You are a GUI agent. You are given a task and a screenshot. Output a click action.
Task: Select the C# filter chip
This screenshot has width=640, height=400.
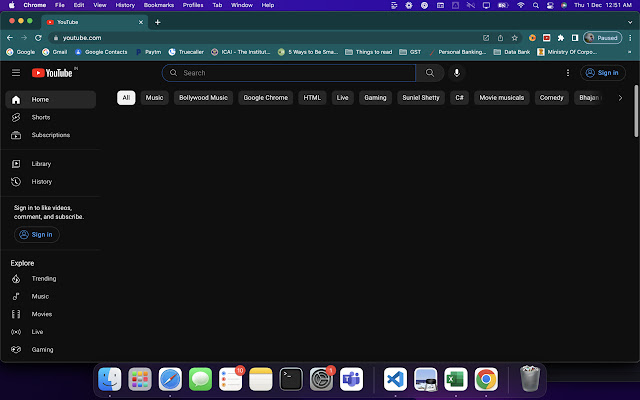459,98
